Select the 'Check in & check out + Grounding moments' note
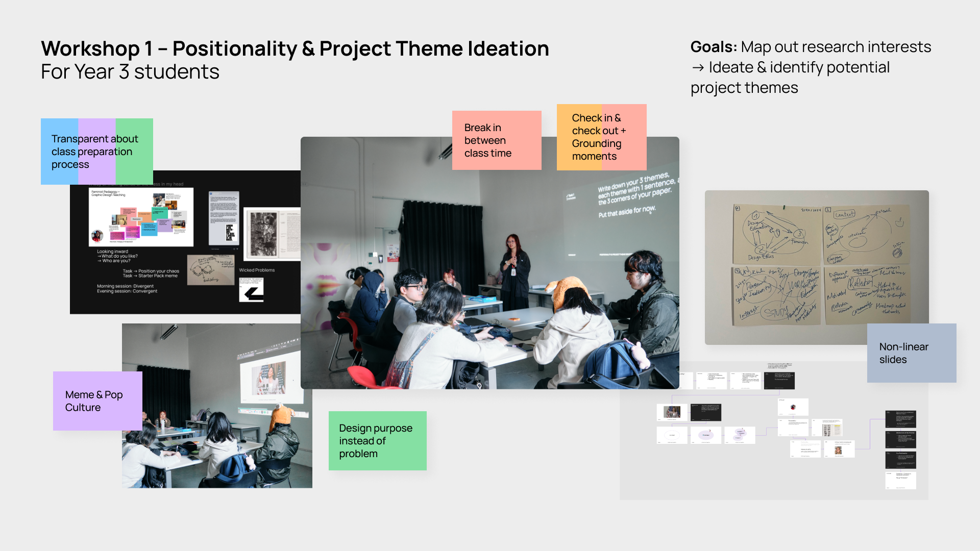The image size is (980, 551). [x=602, y=137]
